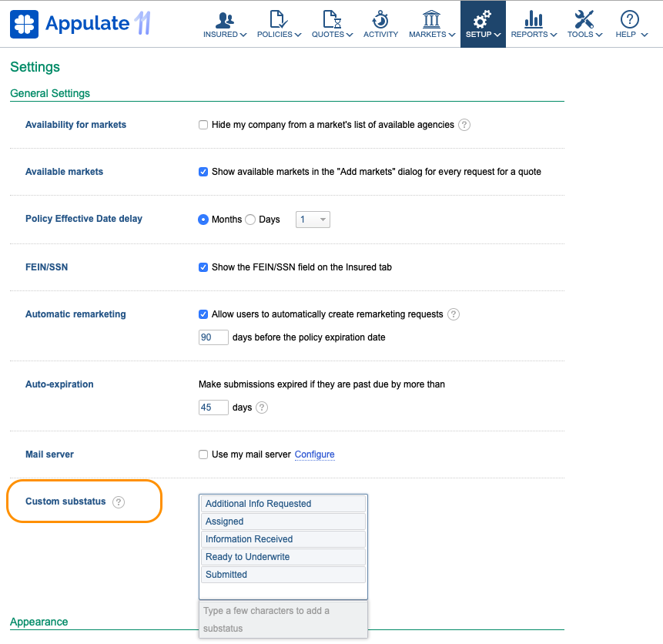663x644 pixels.
Task: Click the Auto-expiration label
Action: pyautogui.click(x=59, y=384)
